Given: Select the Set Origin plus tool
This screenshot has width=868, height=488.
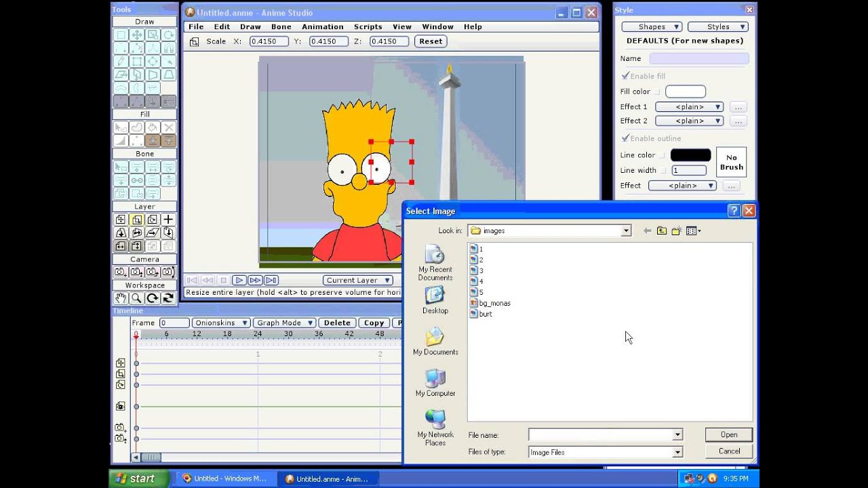Looking at the screenshot, I should point(168,220).
